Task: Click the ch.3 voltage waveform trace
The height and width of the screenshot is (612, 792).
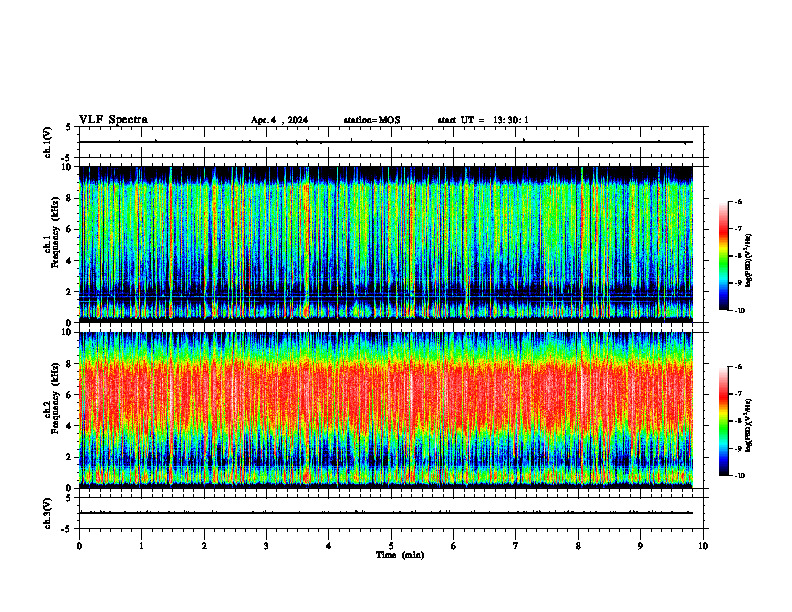Action: coord(386,513)
